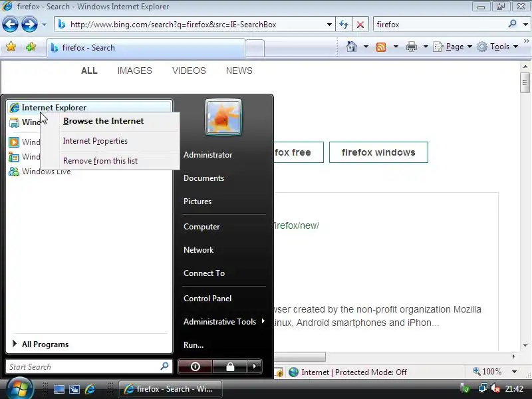Viewport: 532px width, 399px height.
Task: Click the Print icon in toolbar
Action: coord(411,47)
